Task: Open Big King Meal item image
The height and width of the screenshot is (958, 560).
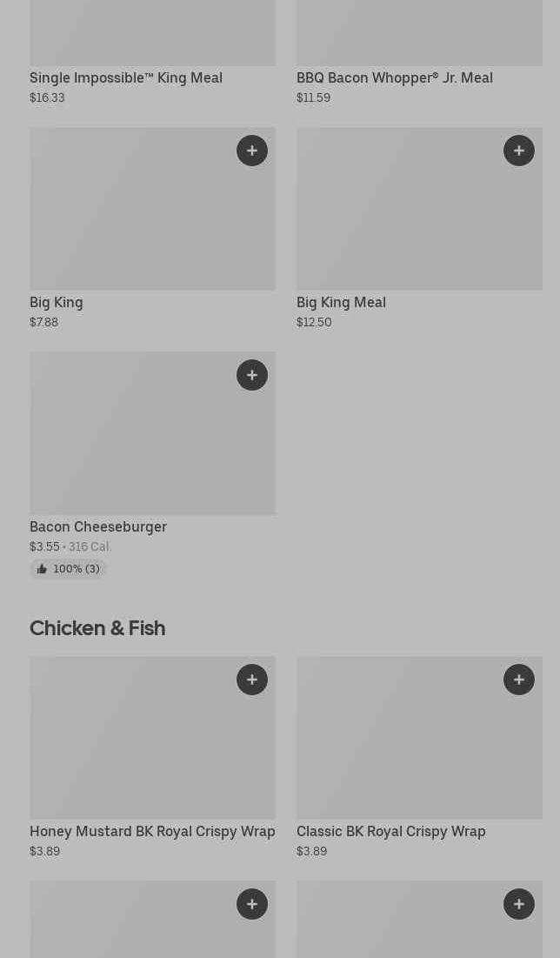Action: click(419, 208)
